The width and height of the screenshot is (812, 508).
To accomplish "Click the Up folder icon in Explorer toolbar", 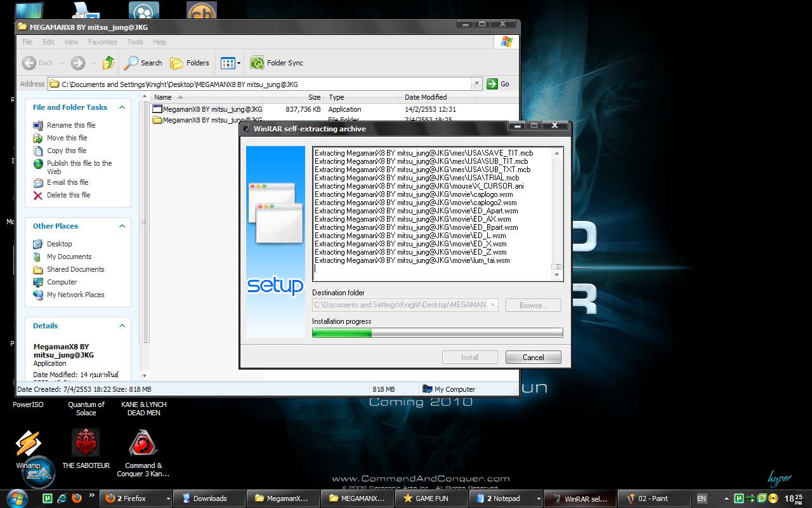I will click(108, 62).
